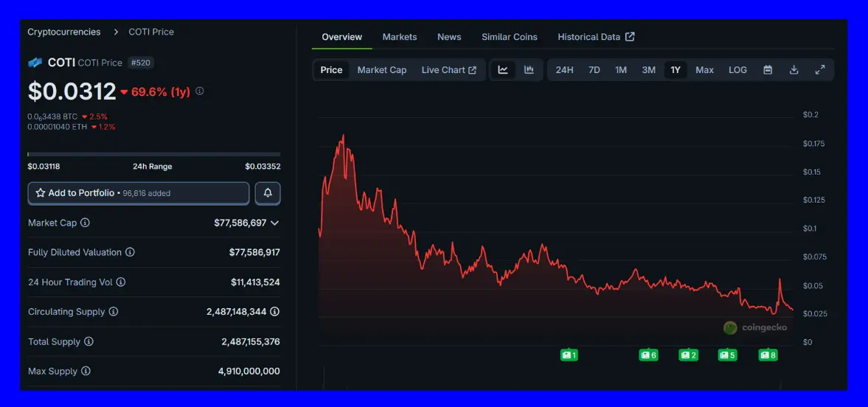868x407 pixels.
Task: Toggle LOG scale on chart
Action: coord(737,70)
